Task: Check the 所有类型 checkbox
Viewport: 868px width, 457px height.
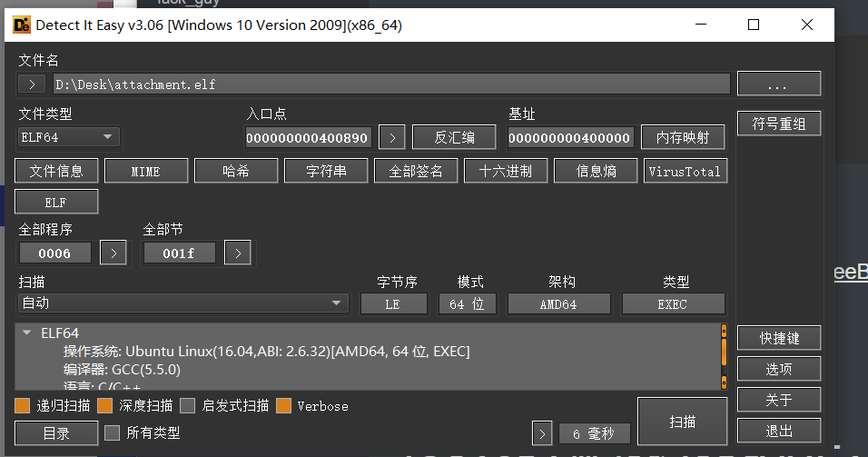Action: pyautogui.click(x=112, y=433)
